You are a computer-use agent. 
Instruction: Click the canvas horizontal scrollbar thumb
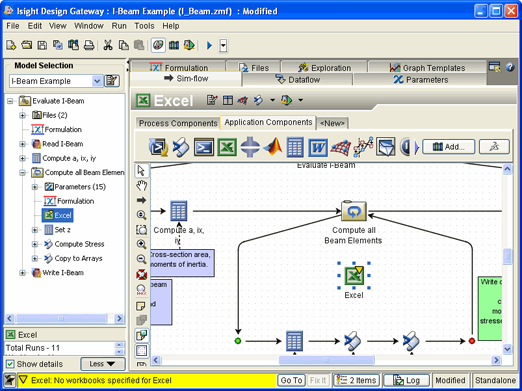[x=327, y=360]
